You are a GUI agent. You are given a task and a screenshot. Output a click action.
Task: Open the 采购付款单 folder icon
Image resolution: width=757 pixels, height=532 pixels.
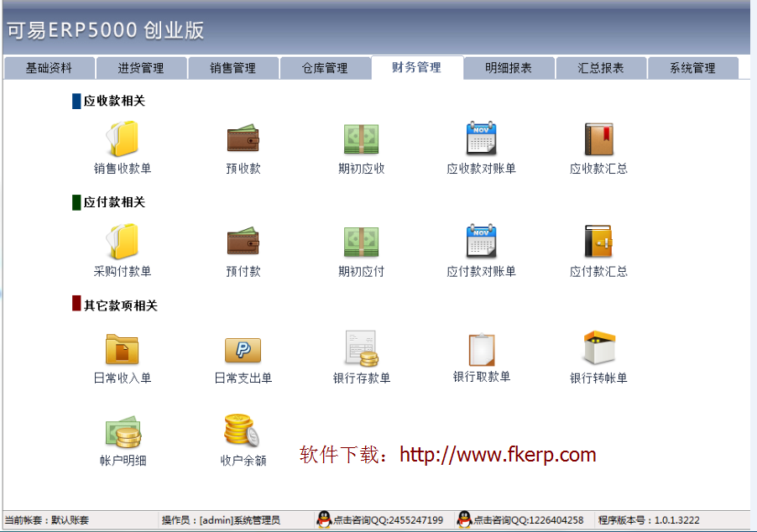123,241
